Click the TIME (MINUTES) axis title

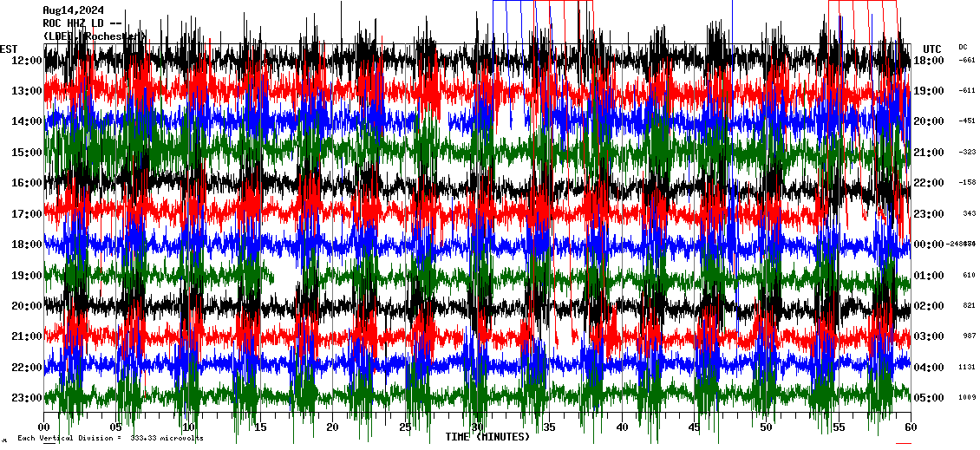tap(487, 437)
